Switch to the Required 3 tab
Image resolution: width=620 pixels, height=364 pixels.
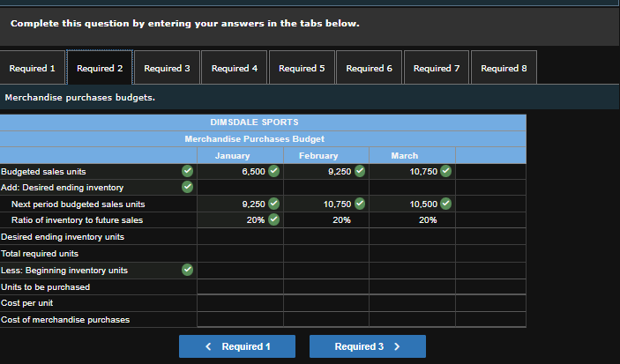pyautogui.click(x=167, y=68)
